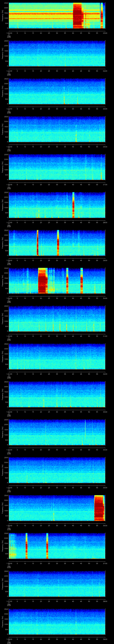The height and width of the screenshot is (644, 114).
Task: Click the spectrogram panel starting at 1:32:00
Action: coord(57,394)
